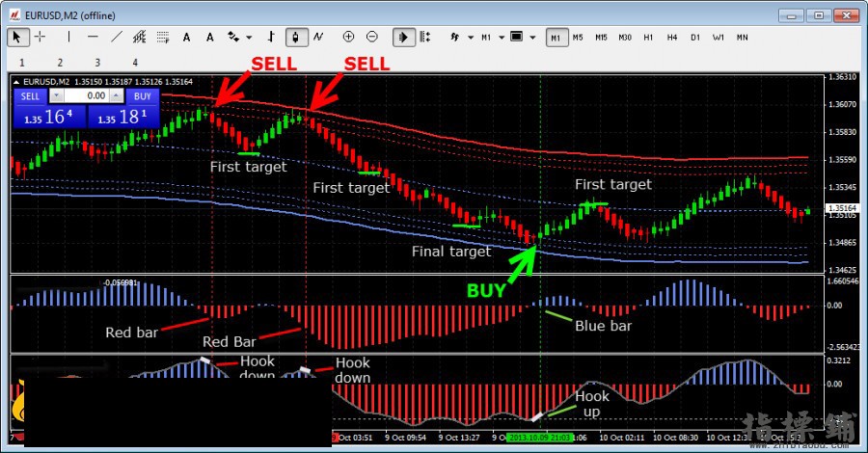Click the indicators list icon
This screenshot has height=453, width=868.
point(455,37)
